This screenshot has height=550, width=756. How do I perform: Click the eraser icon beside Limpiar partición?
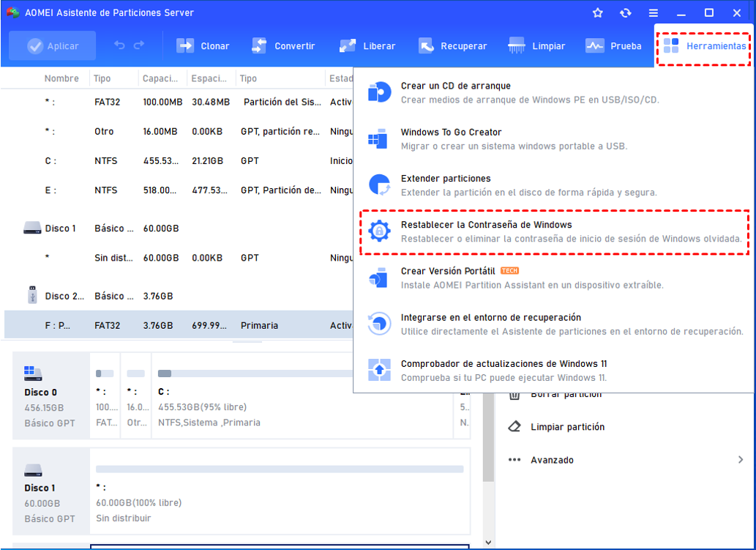tap(514, 426)
